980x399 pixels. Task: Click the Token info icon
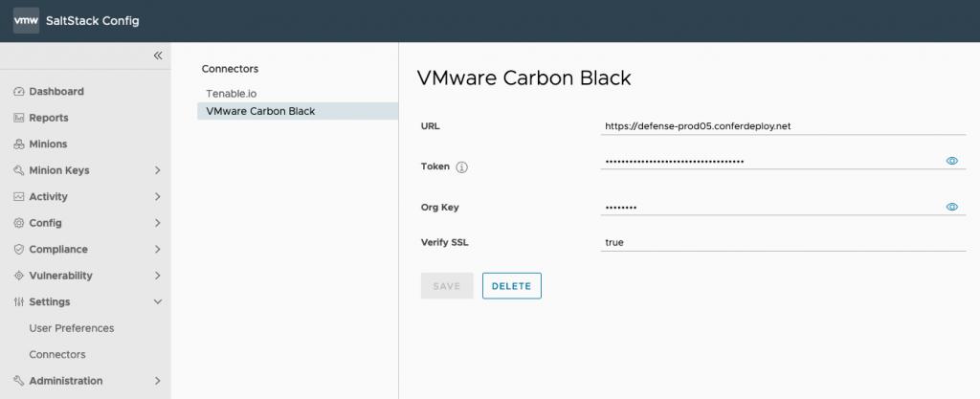[x=461, y=167]
